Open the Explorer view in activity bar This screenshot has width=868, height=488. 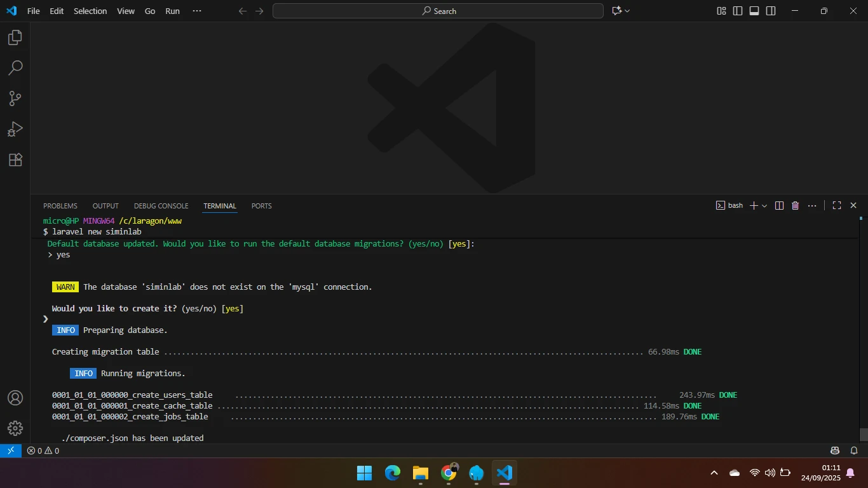point(15,37)
